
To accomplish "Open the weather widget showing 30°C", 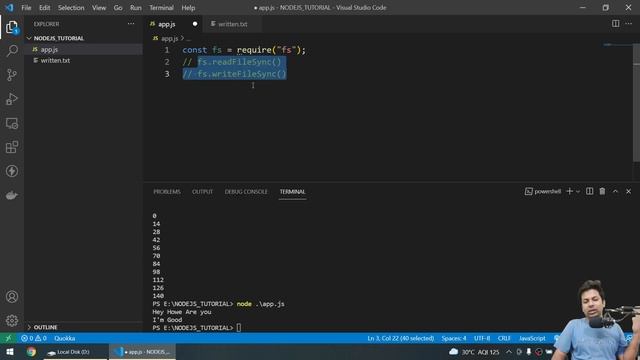I will click(474, 352).
